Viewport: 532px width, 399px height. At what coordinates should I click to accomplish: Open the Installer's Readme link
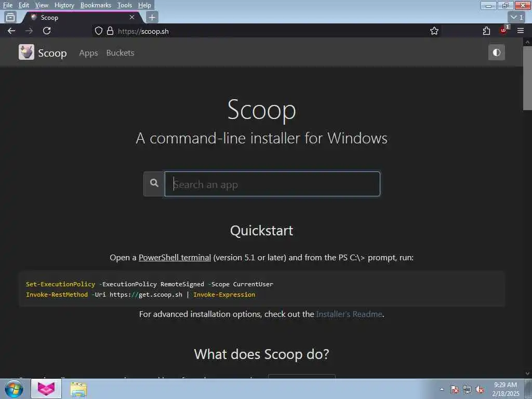click(349, 314)
